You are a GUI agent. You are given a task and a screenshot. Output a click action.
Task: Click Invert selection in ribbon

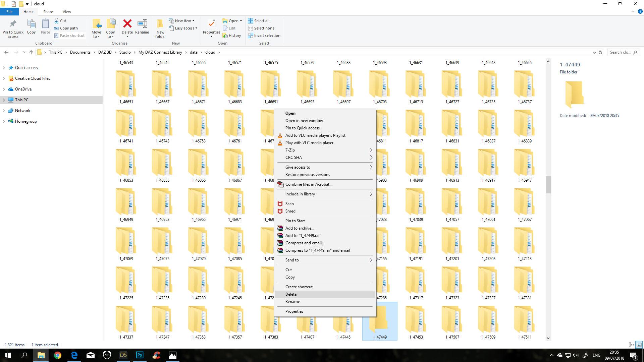264,36
